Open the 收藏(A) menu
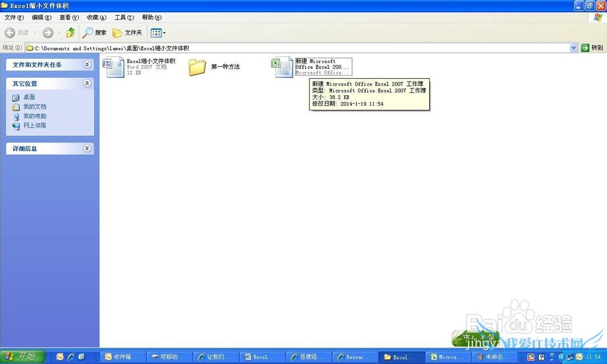Viewport: 607px width, 364px height. coord(97,18)
